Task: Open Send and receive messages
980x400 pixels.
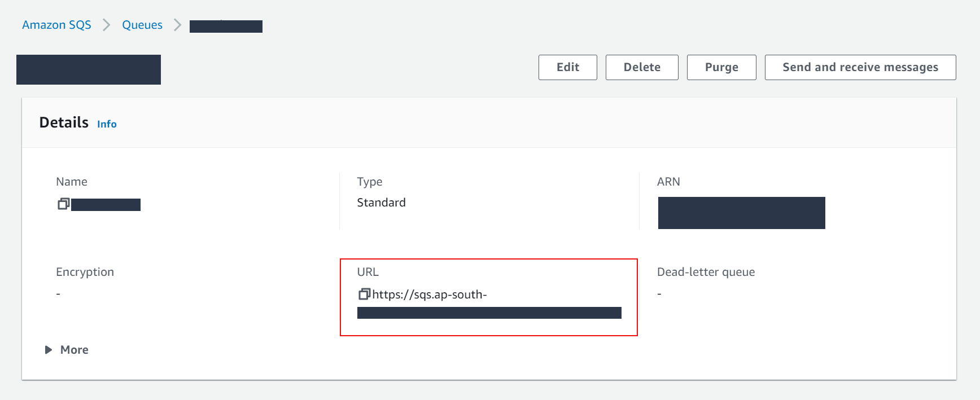Action: [860, 67]
